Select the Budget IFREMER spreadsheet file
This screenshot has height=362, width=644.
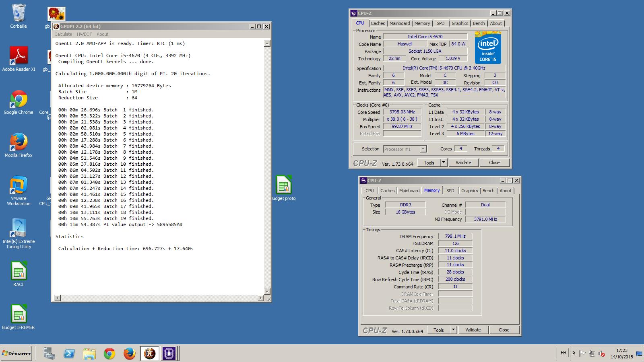[19, 317]
